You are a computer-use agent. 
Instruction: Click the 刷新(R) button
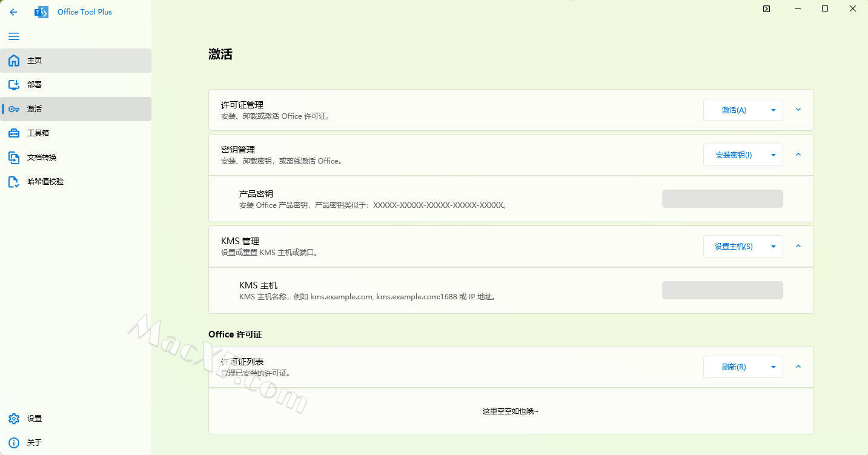pyautogui.click(x=734, y=367)
